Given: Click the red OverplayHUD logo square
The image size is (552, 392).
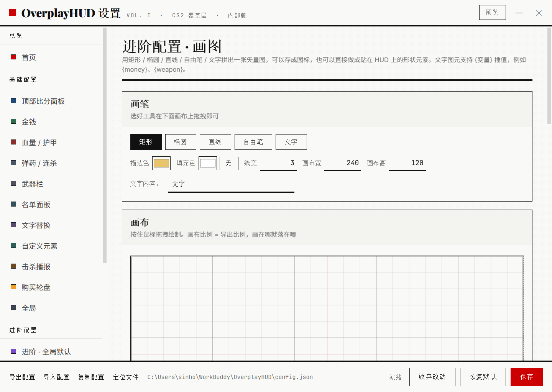Looking at the screenshot, I should pyautogui.click(x=13, y=13).
